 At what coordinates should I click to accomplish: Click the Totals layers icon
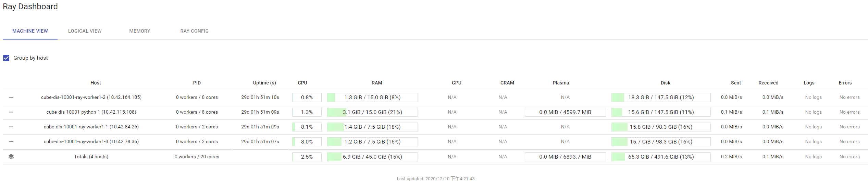[11, 157]
